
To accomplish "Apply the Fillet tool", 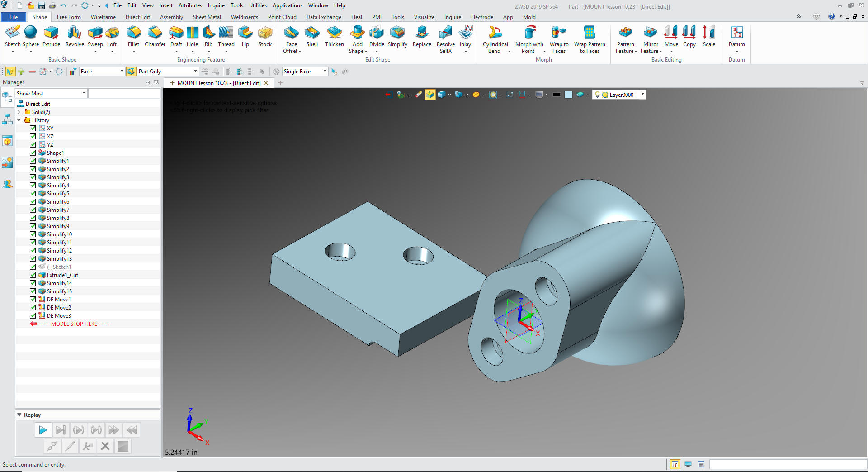I will (133, 36).
